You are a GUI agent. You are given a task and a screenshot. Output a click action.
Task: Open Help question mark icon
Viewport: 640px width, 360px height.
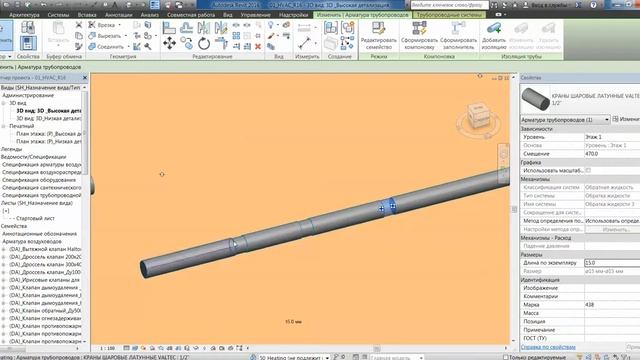pyautogui.click(x=593, y=5)
